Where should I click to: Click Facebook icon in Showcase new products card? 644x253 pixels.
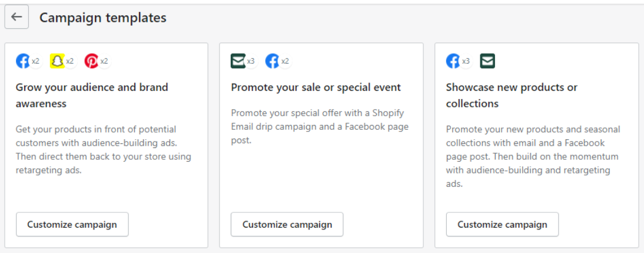tap(453, 61)
